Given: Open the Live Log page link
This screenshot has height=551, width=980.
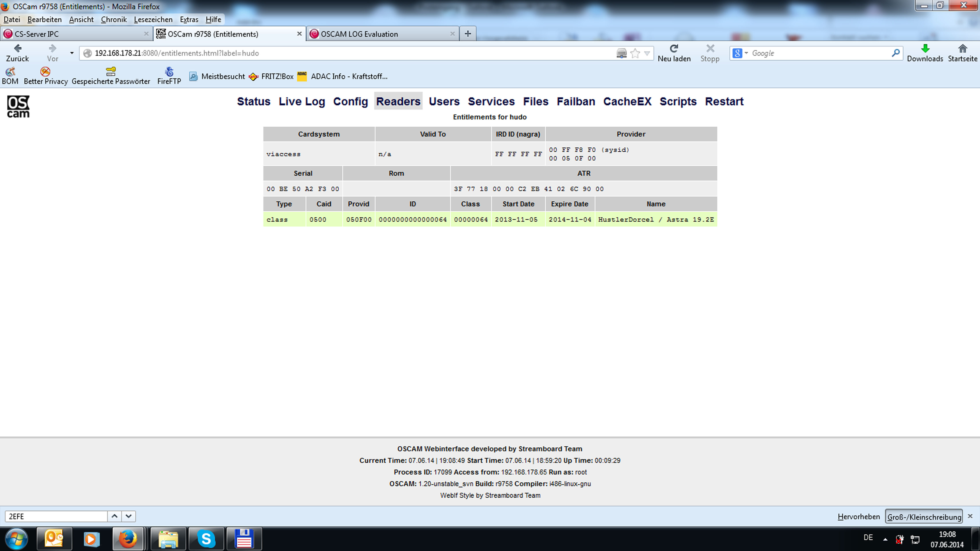Looking at the screenshot, I should 302,101.
